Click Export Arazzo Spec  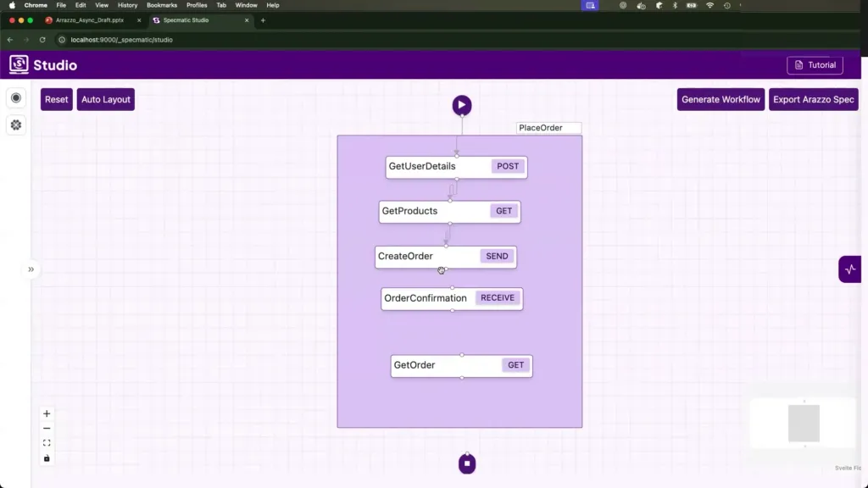pos(813,99)
